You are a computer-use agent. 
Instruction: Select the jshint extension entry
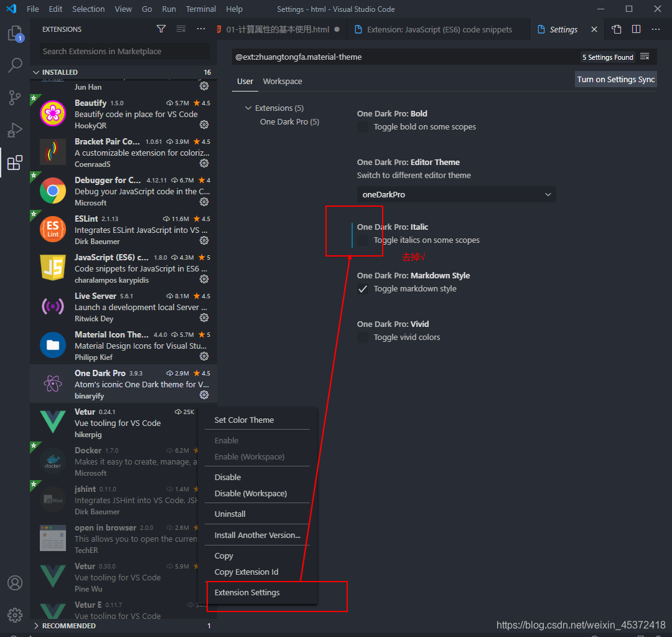click(114, 500)
